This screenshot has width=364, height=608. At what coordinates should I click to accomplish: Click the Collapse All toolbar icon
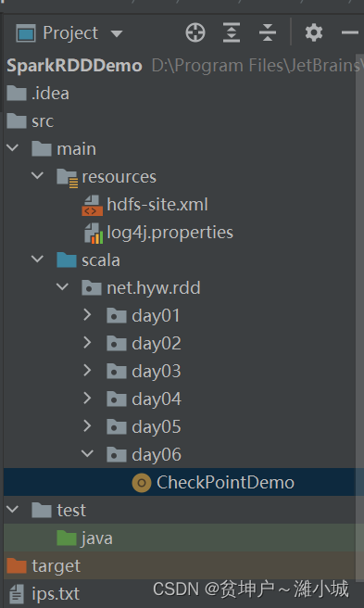click(x=268, y=32)
